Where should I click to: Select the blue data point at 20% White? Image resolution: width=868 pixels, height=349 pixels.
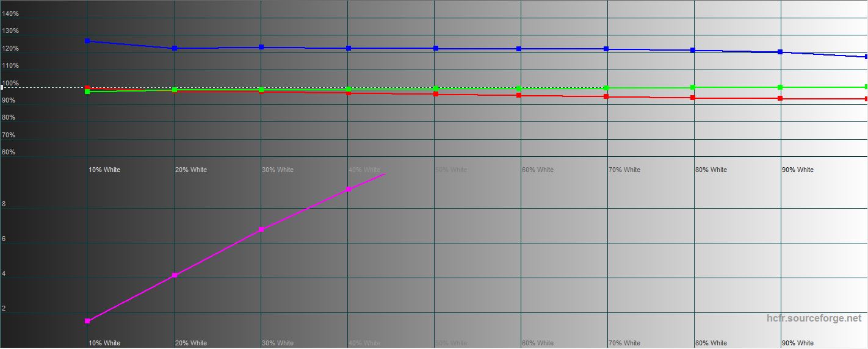[x=175, y=48]
